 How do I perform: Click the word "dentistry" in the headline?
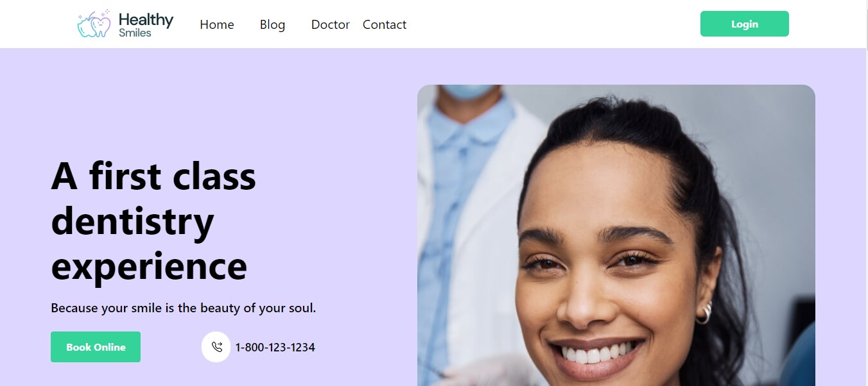point(132,222)
